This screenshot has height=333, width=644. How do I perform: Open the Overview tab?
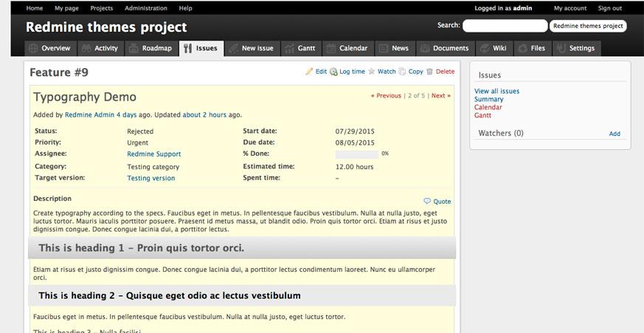(x=50, y=48)
